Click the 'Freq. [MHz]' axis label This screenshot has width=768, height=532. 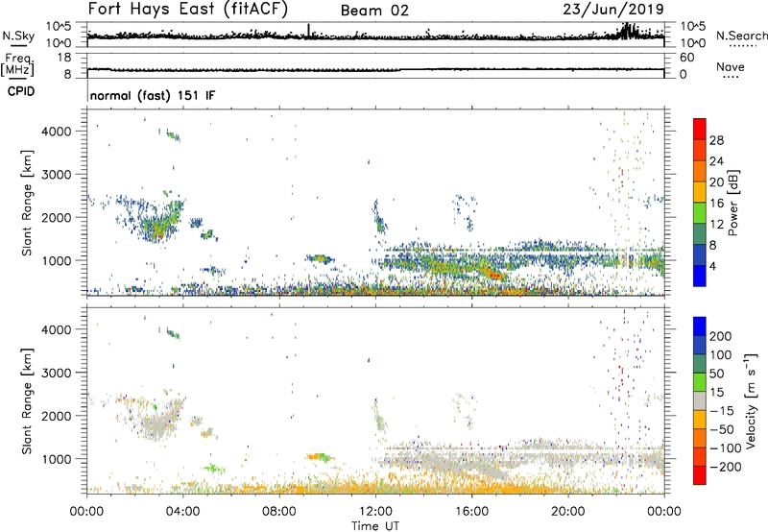coord(17,64)
